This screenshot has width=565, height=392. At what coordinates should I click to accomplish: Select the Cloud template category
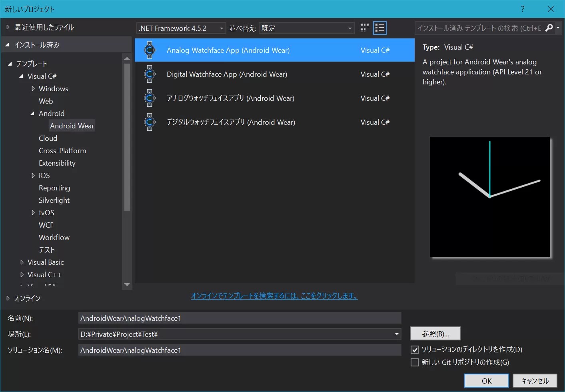point(48,138)
